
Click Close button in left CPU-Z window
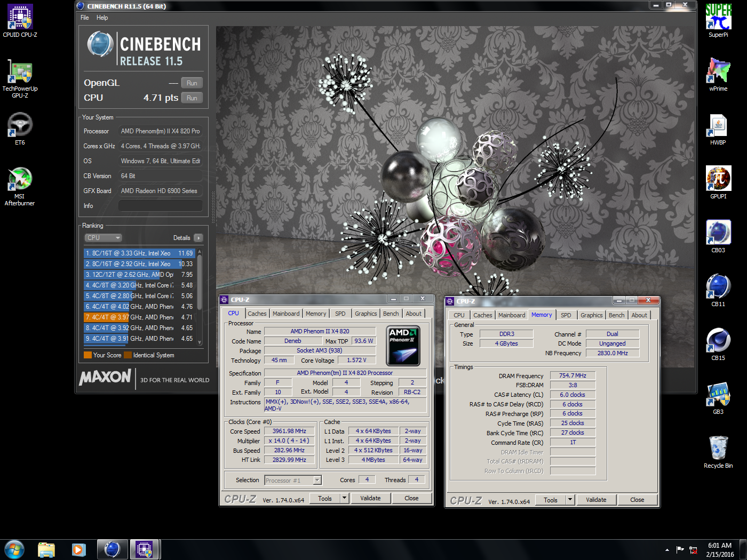pyautogui.click(x=411, y=498)
